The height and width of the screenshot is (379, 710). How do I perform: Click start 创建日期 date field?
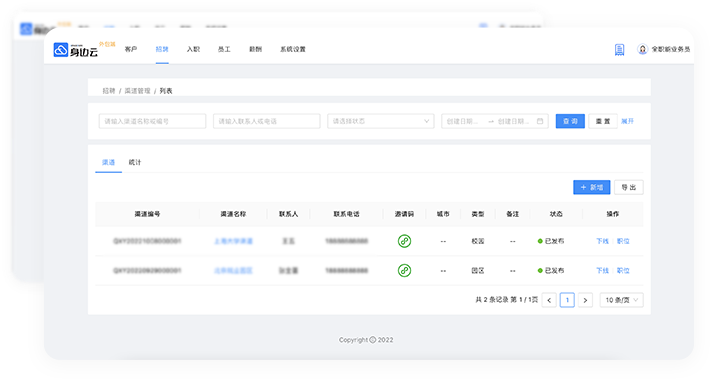[462, 121]
